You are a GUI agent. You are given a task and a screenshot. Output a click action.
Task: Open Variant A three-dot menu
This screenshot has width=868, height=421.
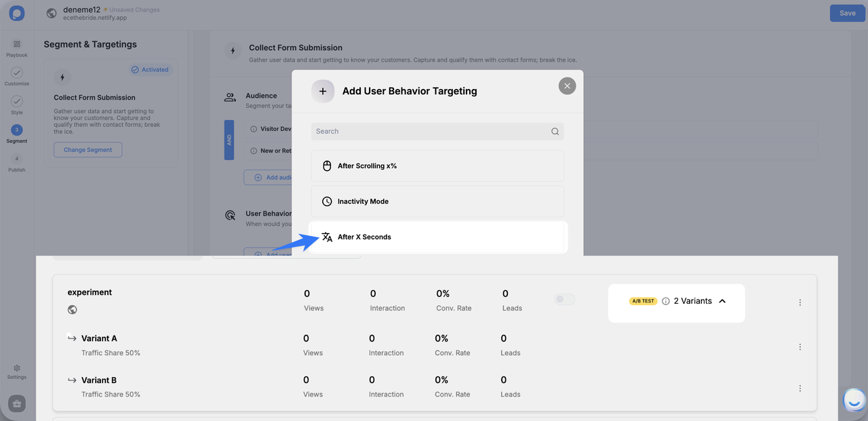click(800, 346)
